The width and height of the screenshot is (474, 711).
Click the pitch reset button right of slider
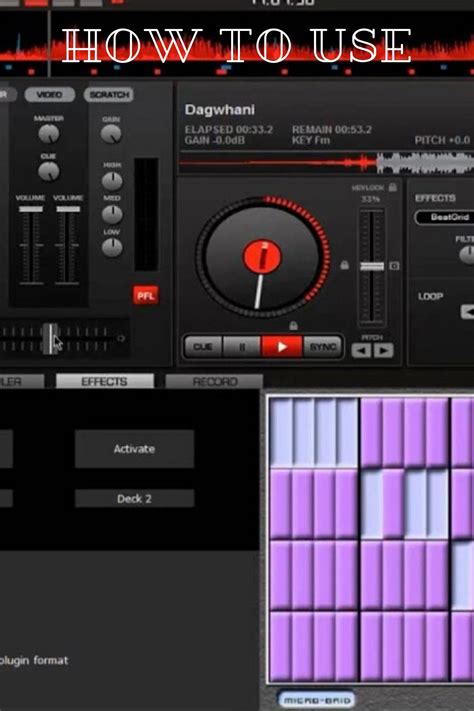click(394, 266)
